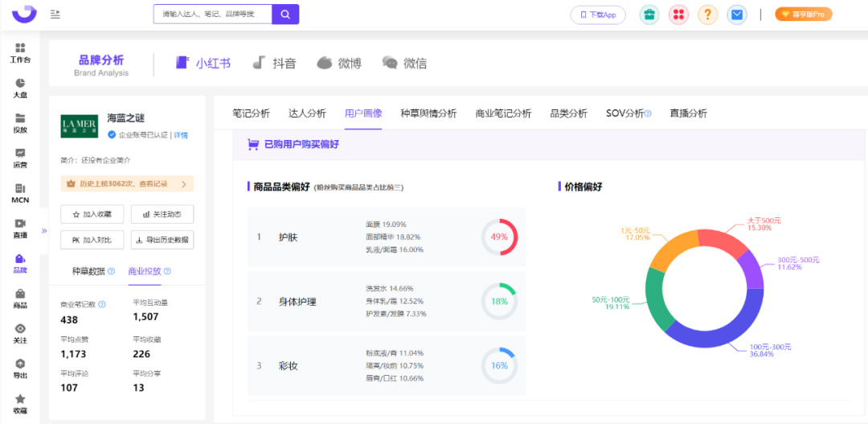
Task: Open the green briefcase icon
Action: [x=649, y=15]
